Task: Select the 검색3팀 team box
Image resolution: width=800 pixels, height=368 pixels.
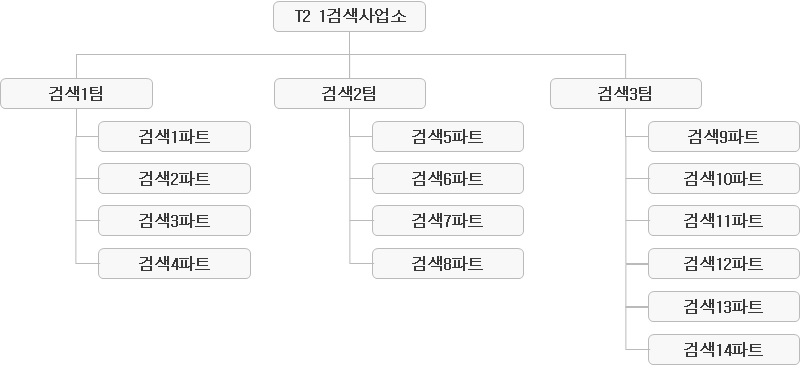Action: tap(626, 93)
